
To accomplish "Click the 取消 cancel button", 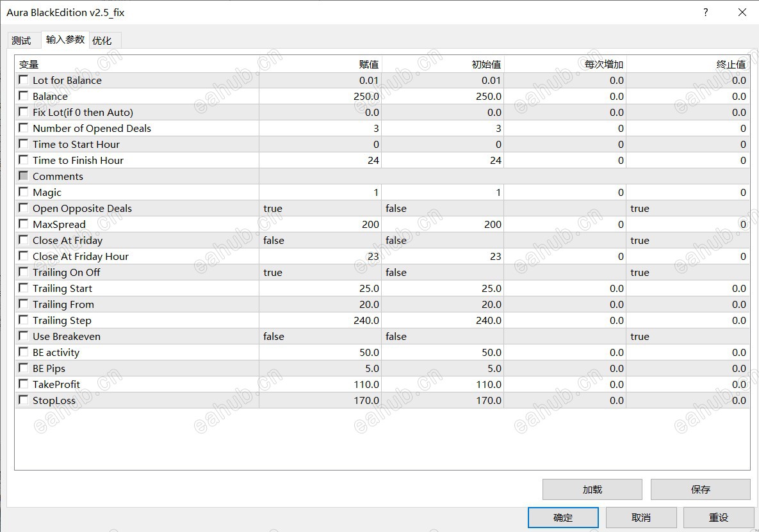I will [x=641, y=517].
